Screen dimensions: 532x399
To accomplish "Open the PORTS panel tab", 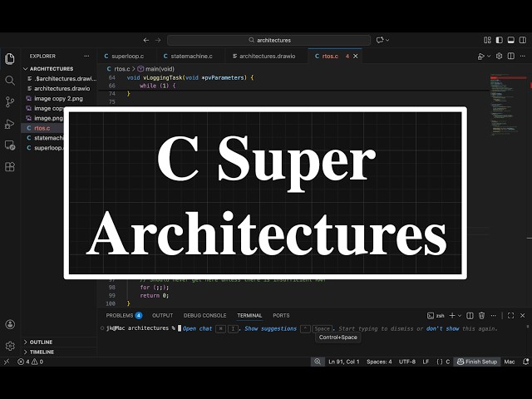I will [281, 316].
